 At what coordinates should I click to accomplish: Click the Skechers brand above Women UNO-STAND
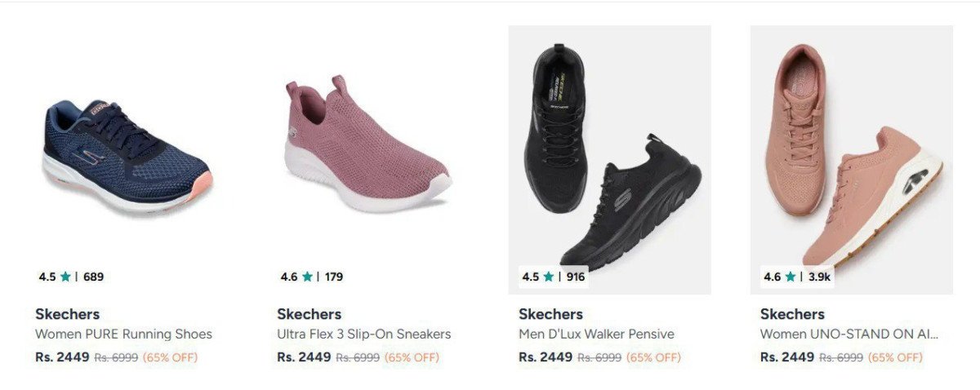tap(792, 314)
